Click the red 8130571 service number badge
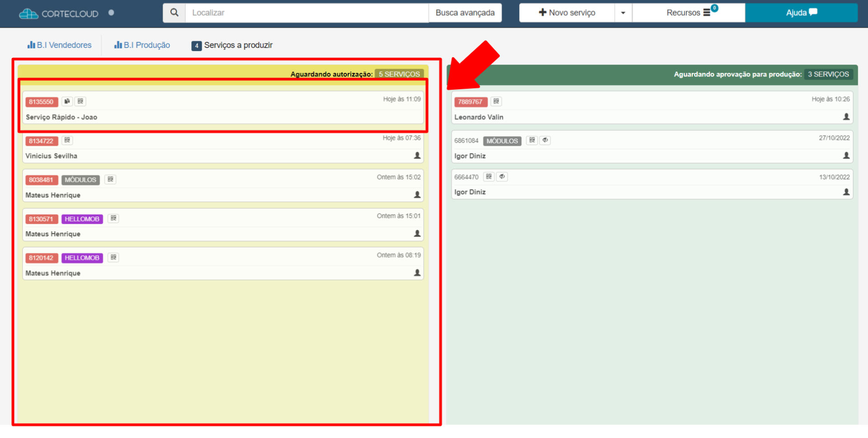This screenshot has width=868, height=438. (x=41, y=219)
